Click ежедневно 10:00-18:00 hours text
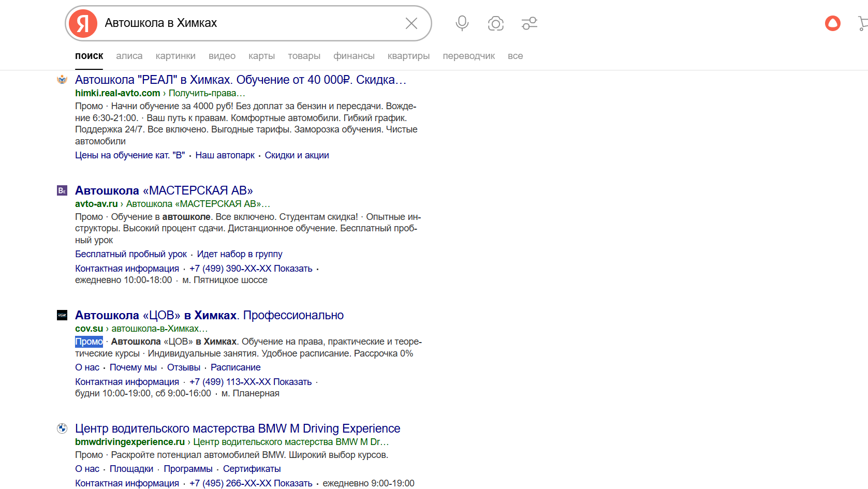The image size is (868, 489). tap(124, 280)
